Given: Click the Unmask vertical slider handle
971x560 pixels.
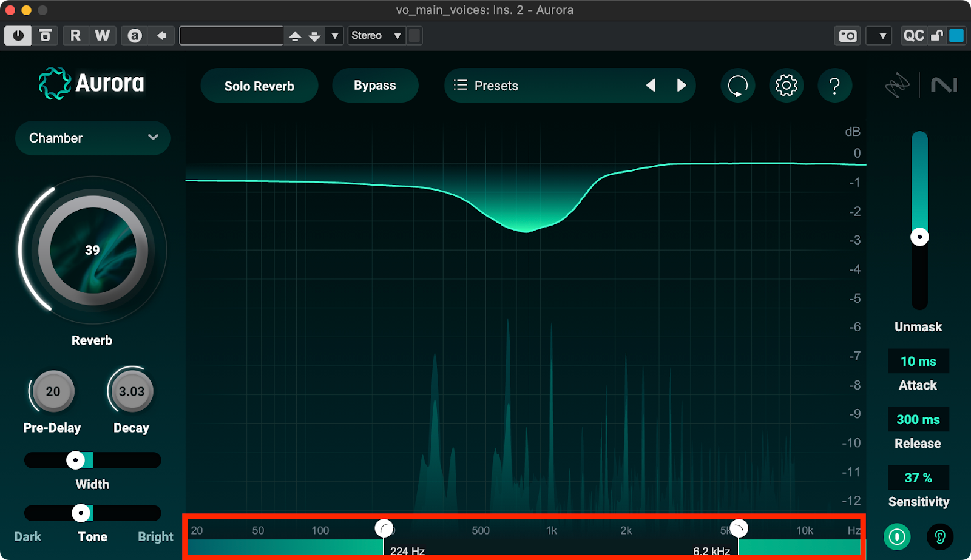Looking at the screenshot, I should [919, 237].
